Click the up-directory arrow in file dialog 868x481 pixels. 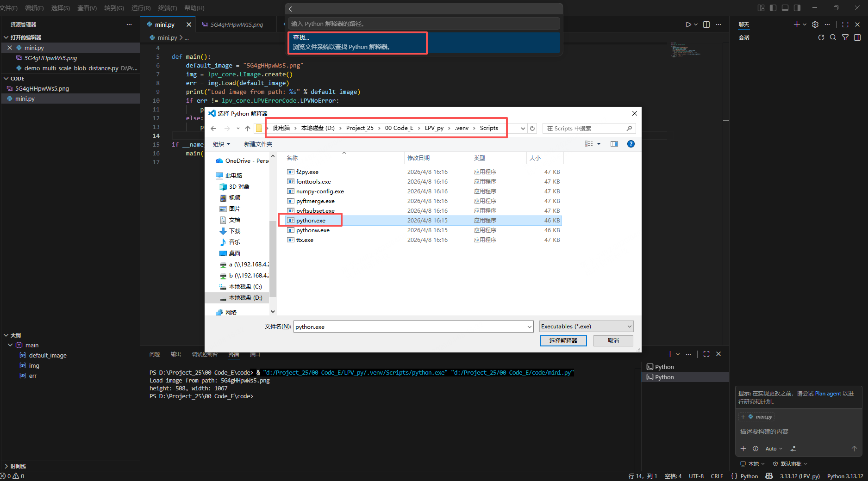tap(248, 129)
